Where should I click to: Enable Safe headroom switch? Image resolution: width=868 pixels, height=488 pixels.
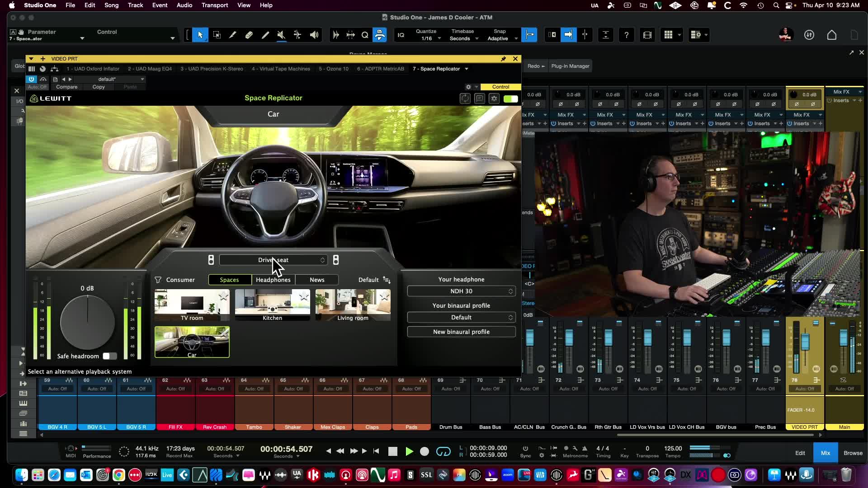click(109, 356)
